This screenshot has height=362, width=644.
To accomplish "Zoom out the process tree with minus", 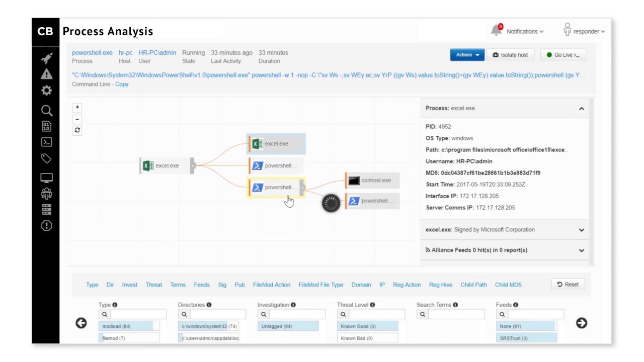I will tap(77, 119).
